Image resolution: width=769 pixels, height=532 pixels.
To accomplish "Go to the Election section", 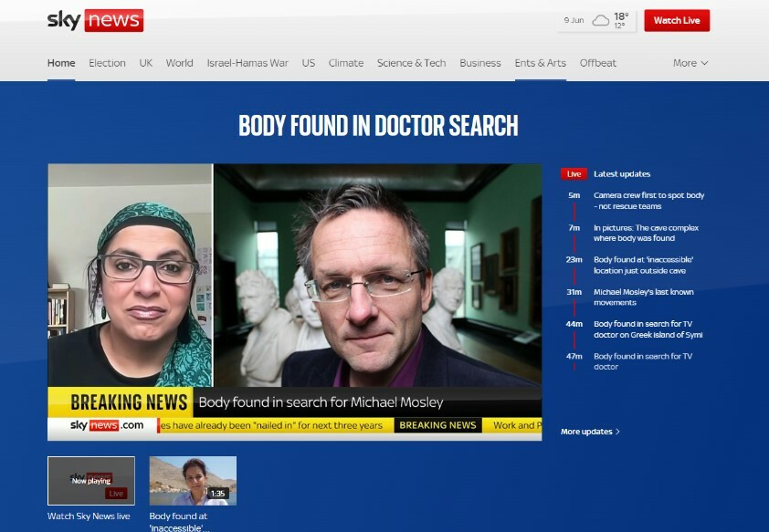I will 107,63.
